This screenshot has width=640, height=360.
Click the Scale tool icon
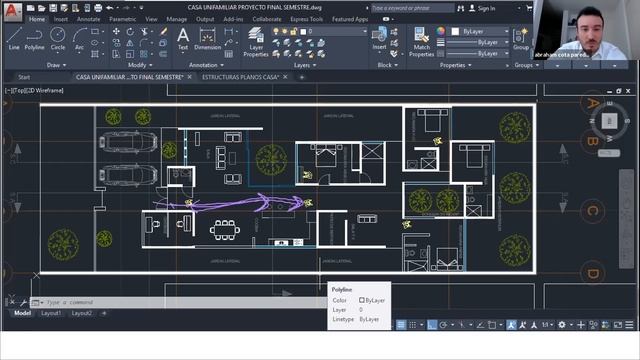coord(130,54)
